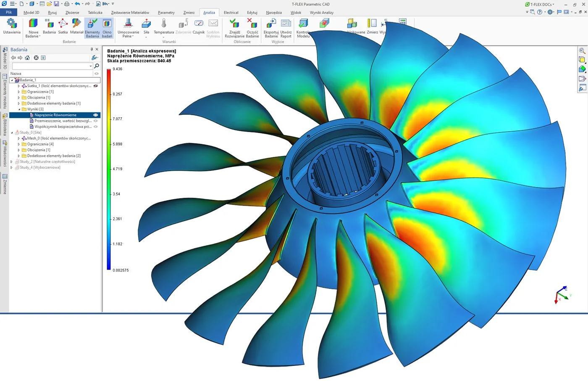588x381 pixels.
Task: Show the Przemieszczenie result eye toggle
Action: (96, 121)
